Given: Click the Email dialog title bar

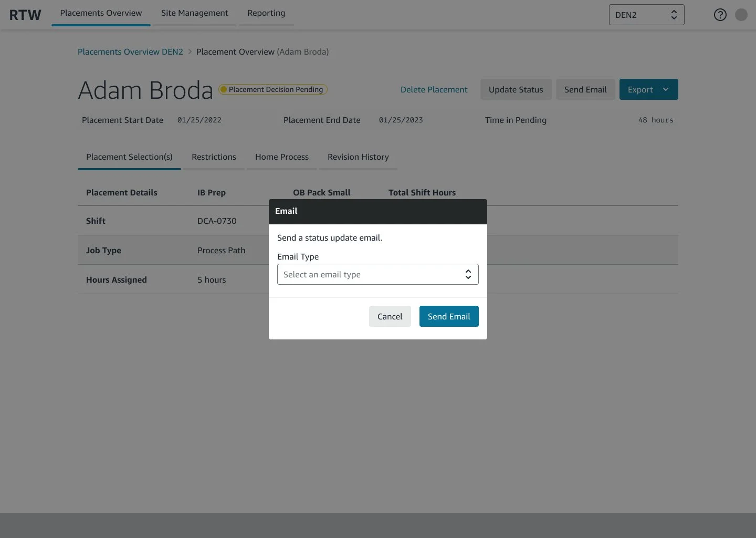Looking at the screenshot, I should (378, 211).
